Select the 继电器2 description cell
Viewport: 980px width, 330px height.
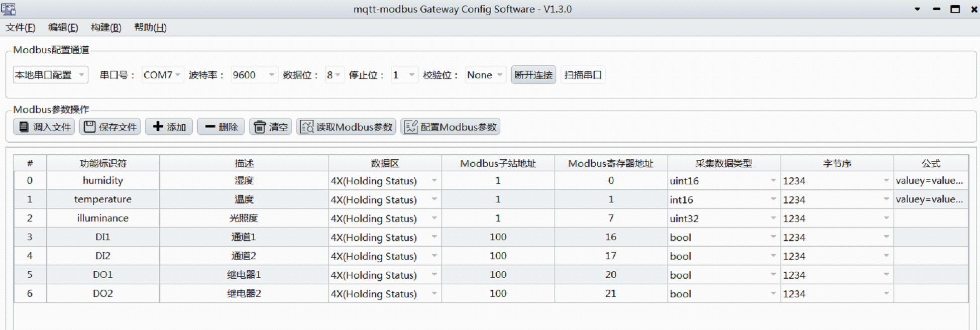[244, 293]
